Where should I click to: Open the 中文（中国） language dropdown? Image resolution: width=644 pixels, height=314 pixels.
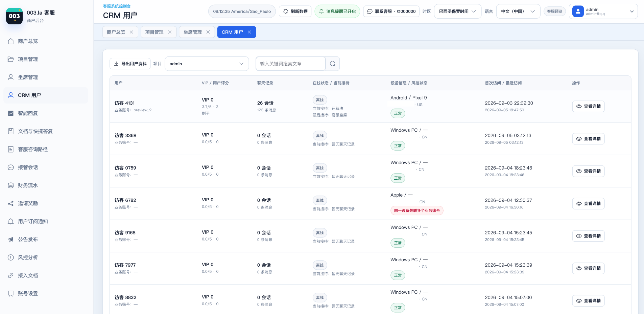[x=518, y=11]
